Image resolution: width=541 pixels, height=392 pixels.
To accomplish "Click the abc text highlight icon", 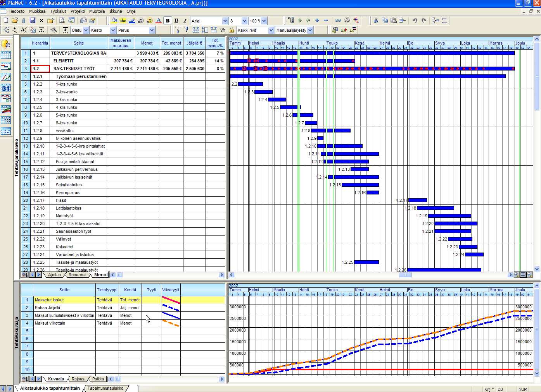I will tap(123, 21).
